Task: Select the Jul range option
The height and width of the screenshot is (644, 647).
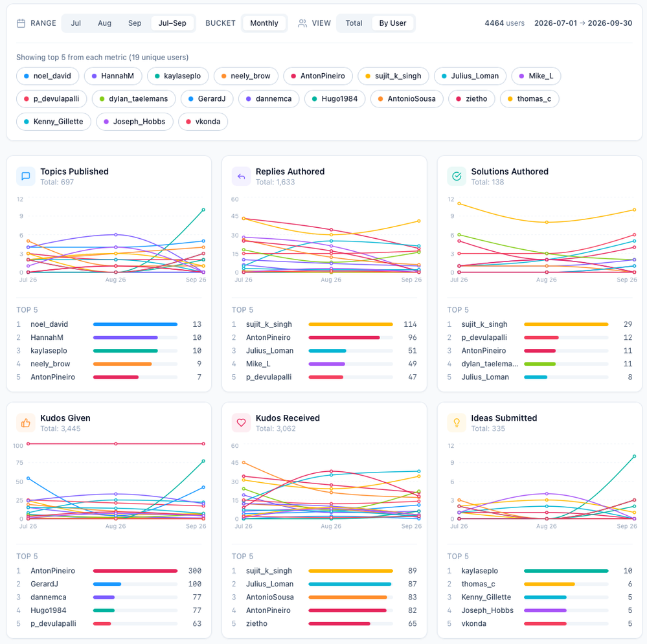Action: 76,23
